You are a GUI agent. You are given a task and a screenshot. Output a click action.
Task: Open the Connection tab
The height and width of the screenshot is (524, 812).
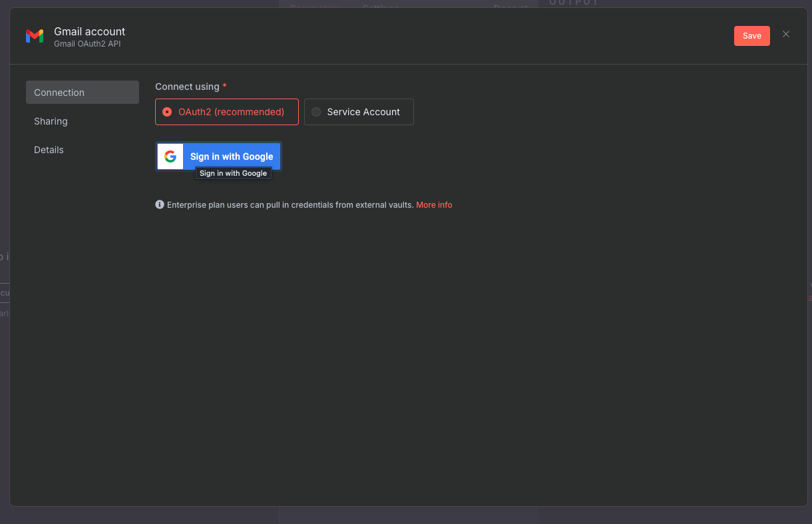pyautogui.click(x=83, y=93)
